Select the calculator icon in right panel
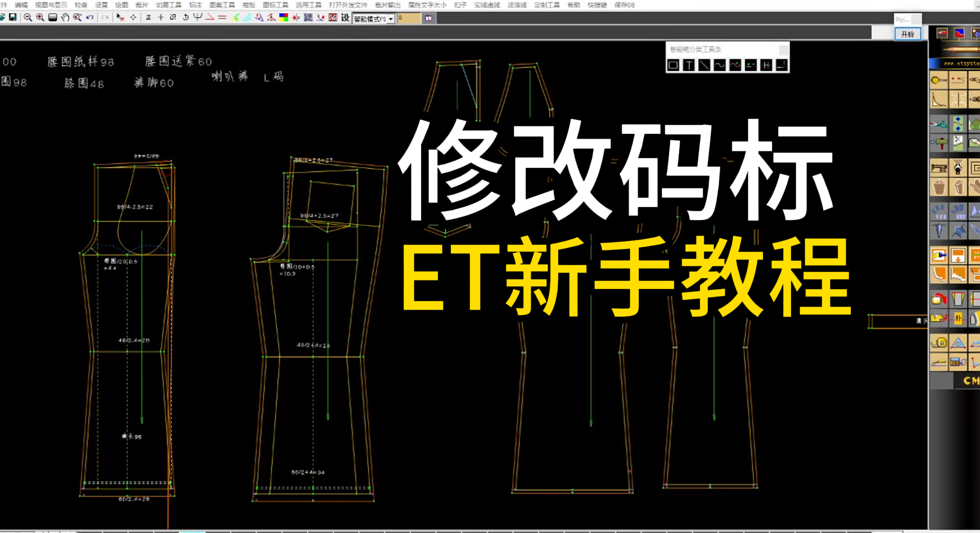This screenshot has height=533, width=980. pos(958,362)
